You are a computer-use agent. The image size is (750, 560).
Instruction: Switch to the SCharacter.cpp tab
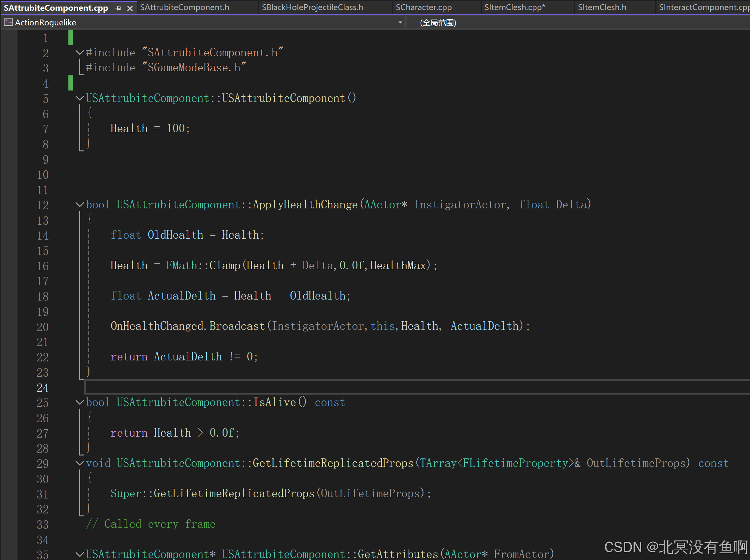coord(424,7)
